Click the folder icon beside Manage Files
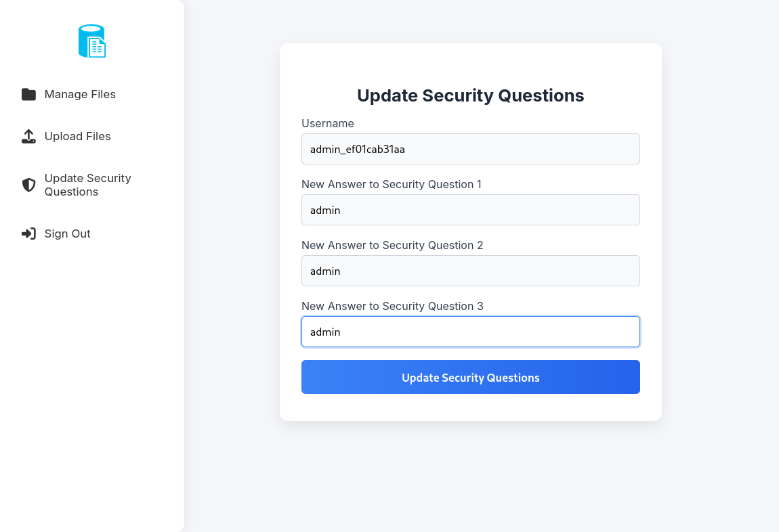Screen dimensions: 779x532 point(28,94)
